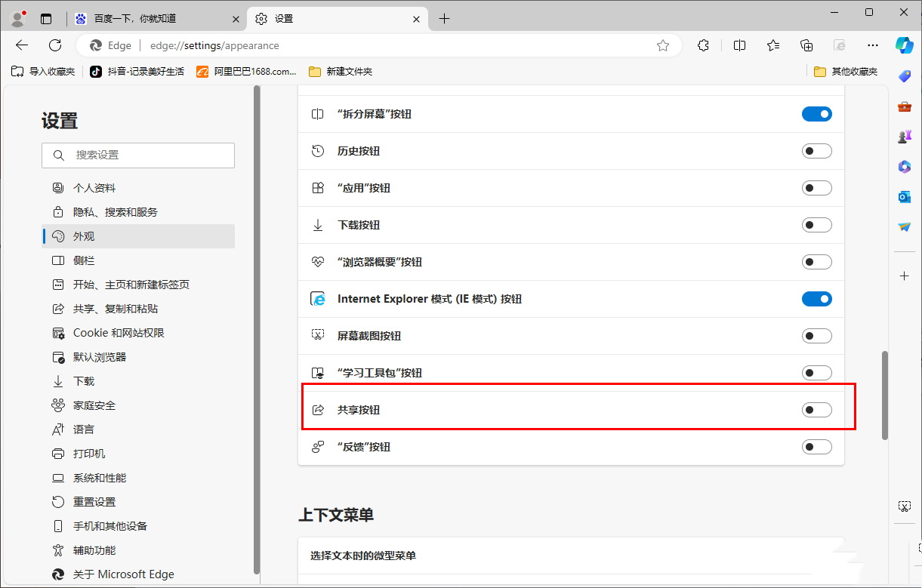The width and height of the screenshot is (922, 588).
Task: Open Microsoft 365 from the sidebar
Action: (x=904, y=166)
